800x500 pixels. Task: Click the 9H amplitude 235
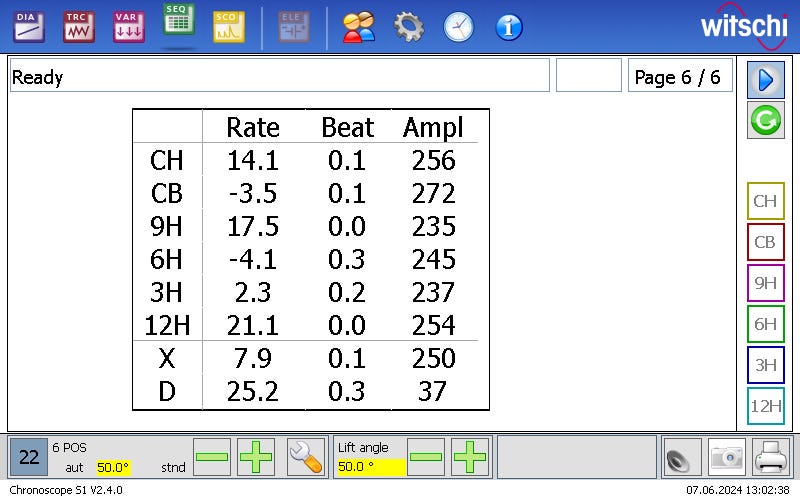tap(433, 226)
